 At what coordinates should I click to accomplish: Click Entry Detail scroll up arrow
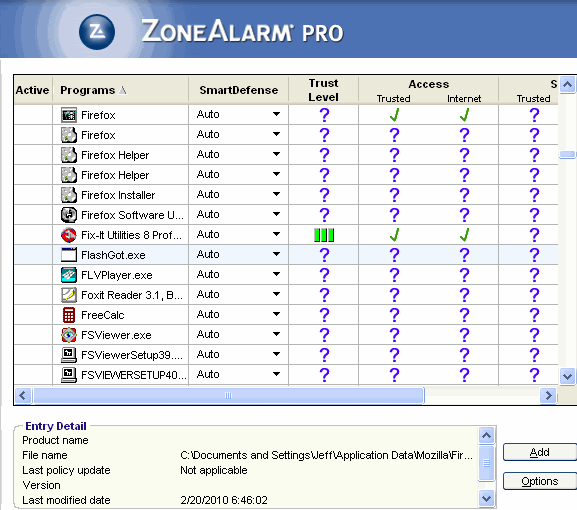pyautogui.click(x=486, y=436)
